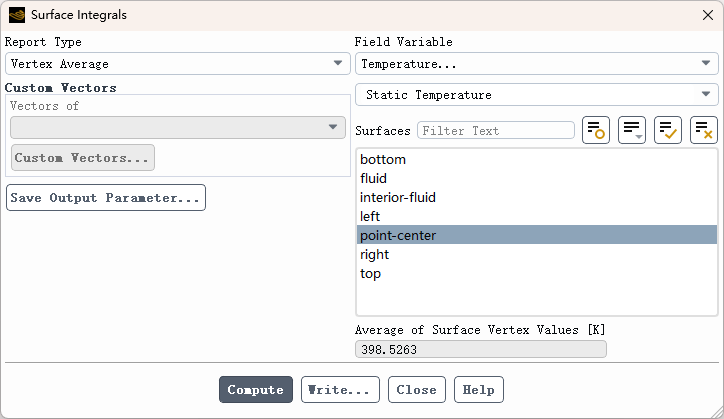The height and width of the screenshot is (419, 724).
Task: Close the Surface Integrals dialog window
Action: [707, 15]
